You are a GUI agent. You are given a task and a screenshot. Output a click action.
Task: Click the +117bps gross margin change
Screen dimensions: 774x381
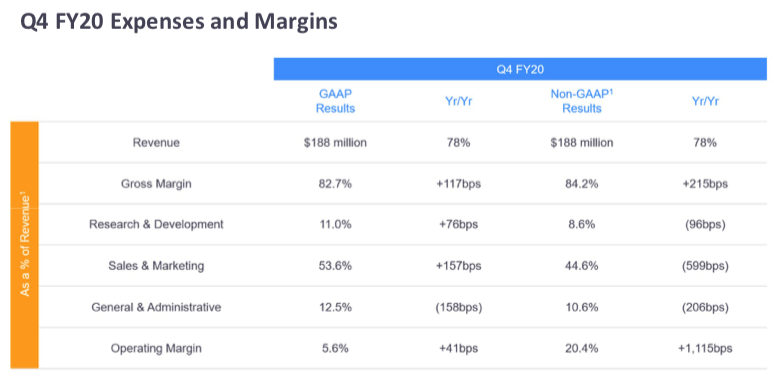(459, 184)
